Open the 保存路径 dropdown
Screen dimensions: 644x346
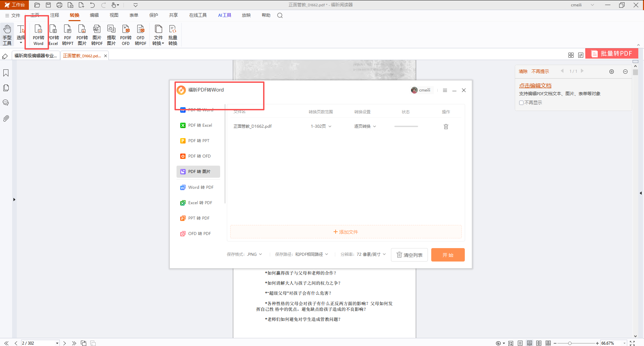[312, 254]
